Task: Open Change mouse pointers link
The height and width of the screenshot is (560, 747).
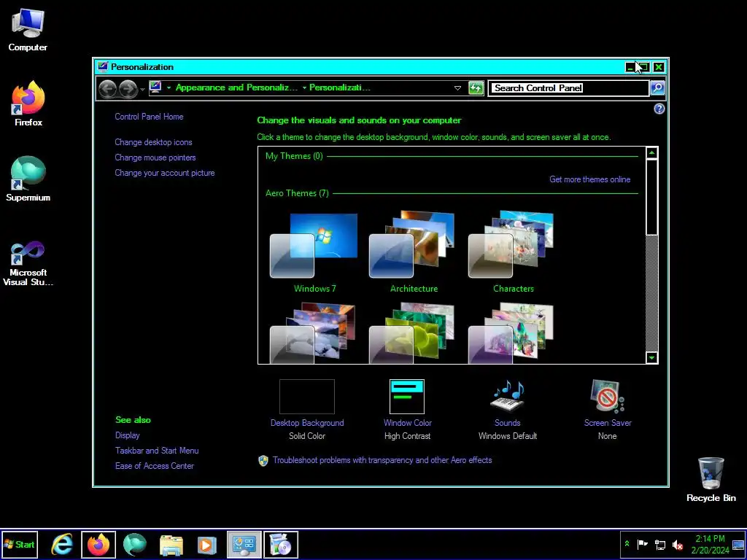Action: (x=155, y=157)
